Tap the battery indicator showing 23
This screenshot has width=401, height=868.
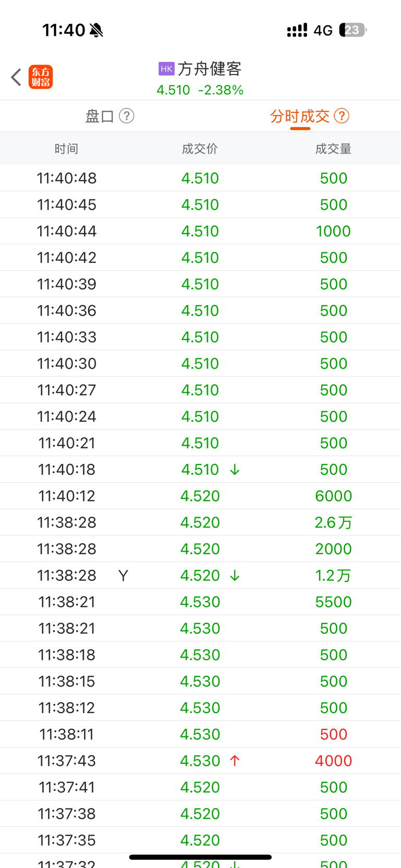[353, 30]
